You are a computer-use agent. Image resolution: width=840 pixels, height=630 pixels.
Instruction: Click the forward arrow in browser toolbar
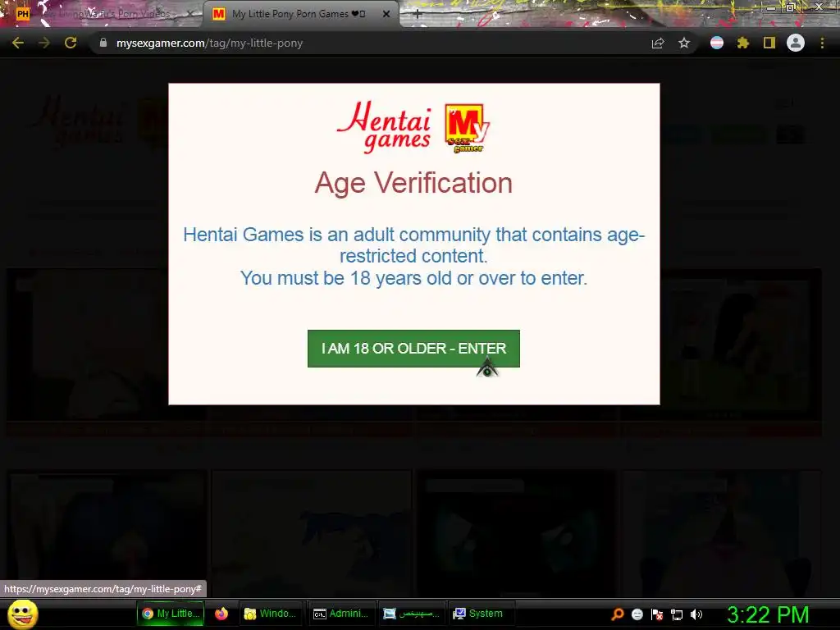click(44, 43)
